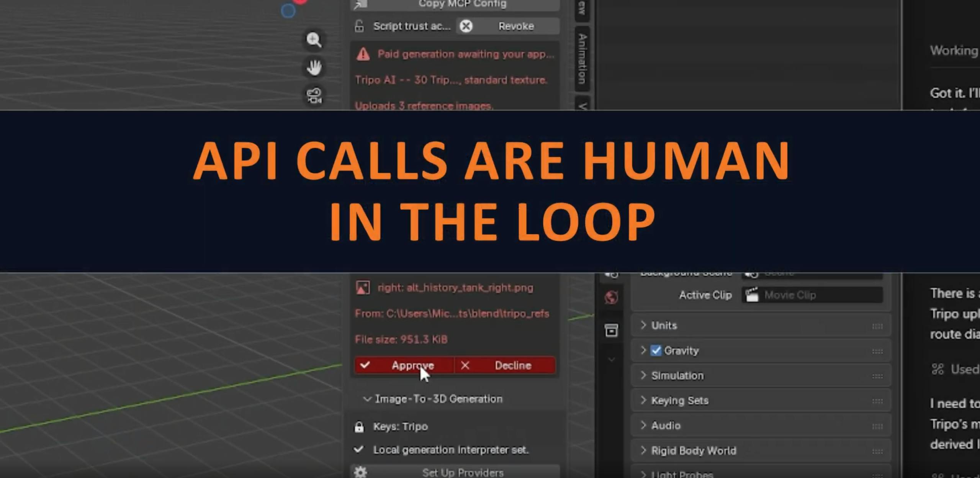This screenshot has height=478, width=980.
Task: Open the World properties globe icon
Action: pos(612,297)
